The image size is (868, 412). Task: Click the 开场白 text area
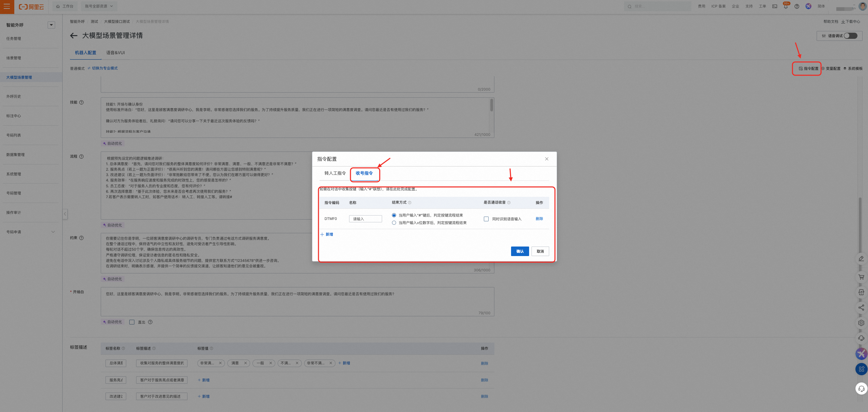tap(297, 302)
